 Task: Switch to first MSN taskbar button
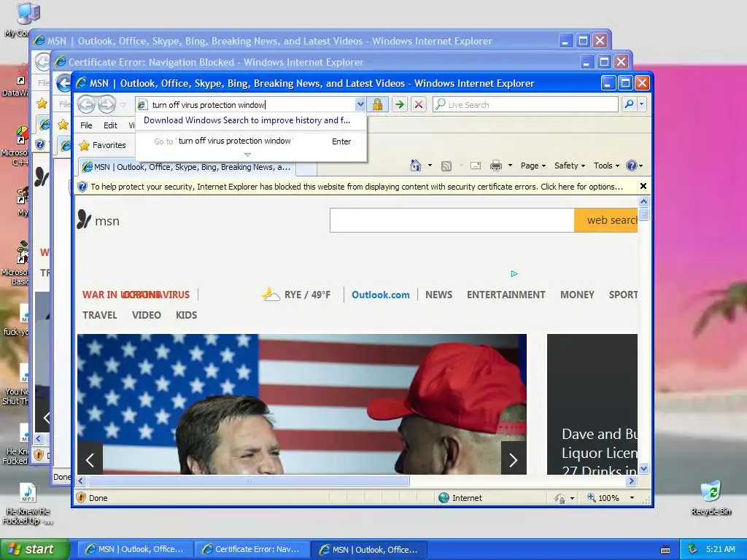135,549
